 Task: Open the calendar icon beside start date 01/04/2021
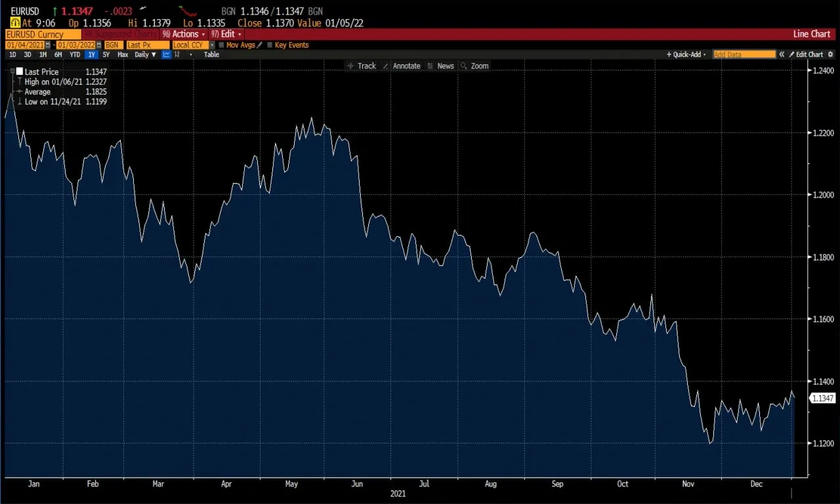point(48,45)
